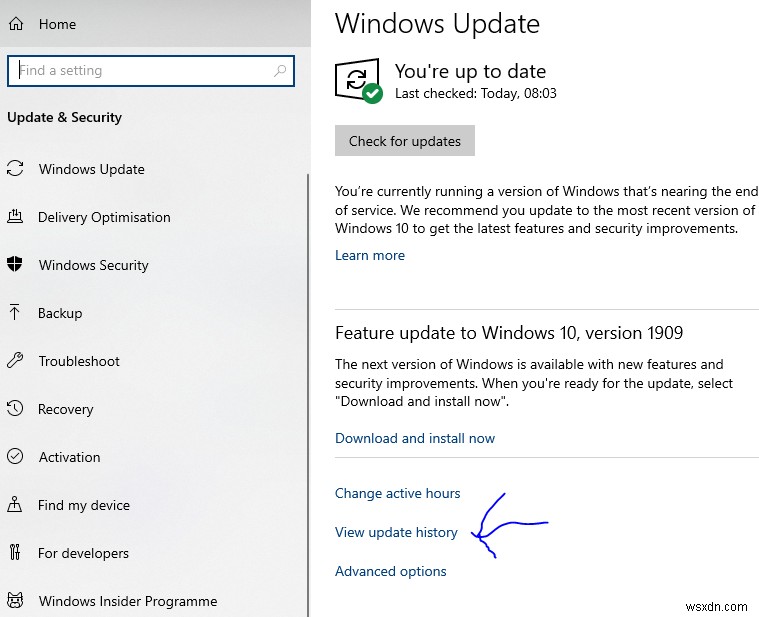Click Download and install now link
This screenshot has width=759, height=617.
point(415,438)
